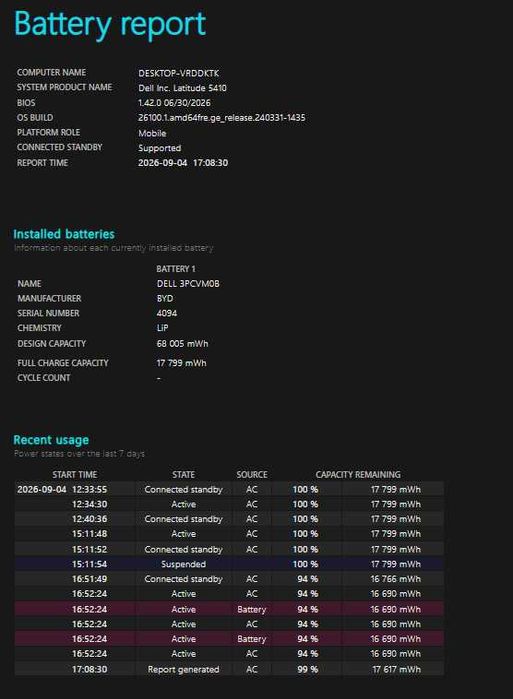This screenshot has width=513, height=699.
Task: Select the computer name DESKTOP-VRDDKTK
Action: point(178,73)
